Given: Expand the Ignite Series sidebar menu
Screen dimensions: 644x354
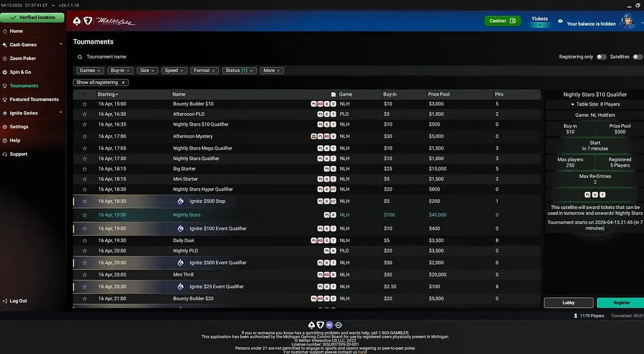Looking at the screenshot, I should point(60,113).
